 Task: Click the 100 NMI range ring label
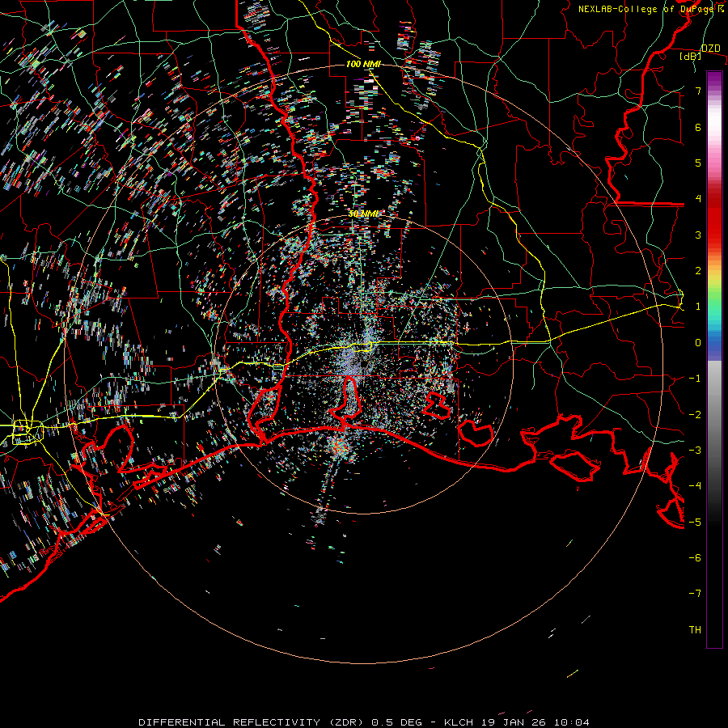click(363, 64)
